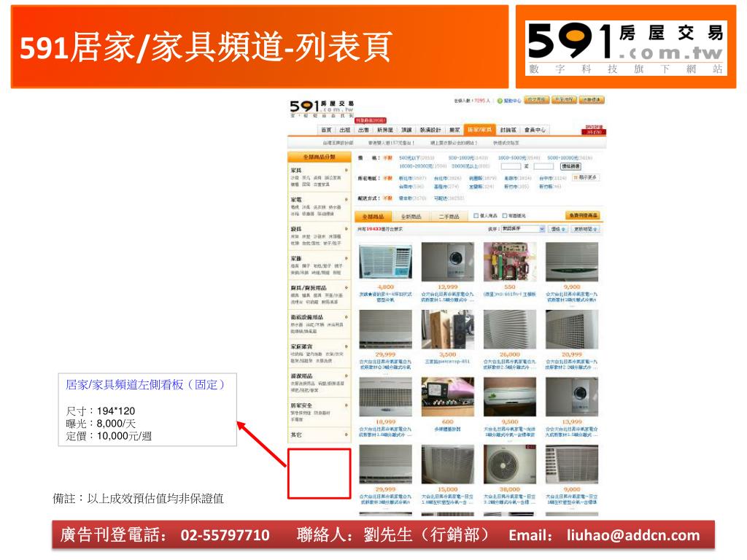The image size is (747, 560).
Task: Expand the 清潔用品 category arrow
Action: pyautogui.click(x=347, y=376)
